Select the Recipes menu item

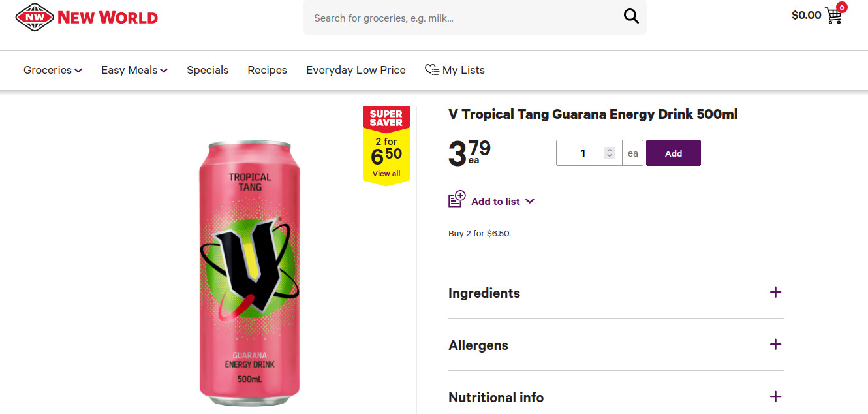(267, 69)
